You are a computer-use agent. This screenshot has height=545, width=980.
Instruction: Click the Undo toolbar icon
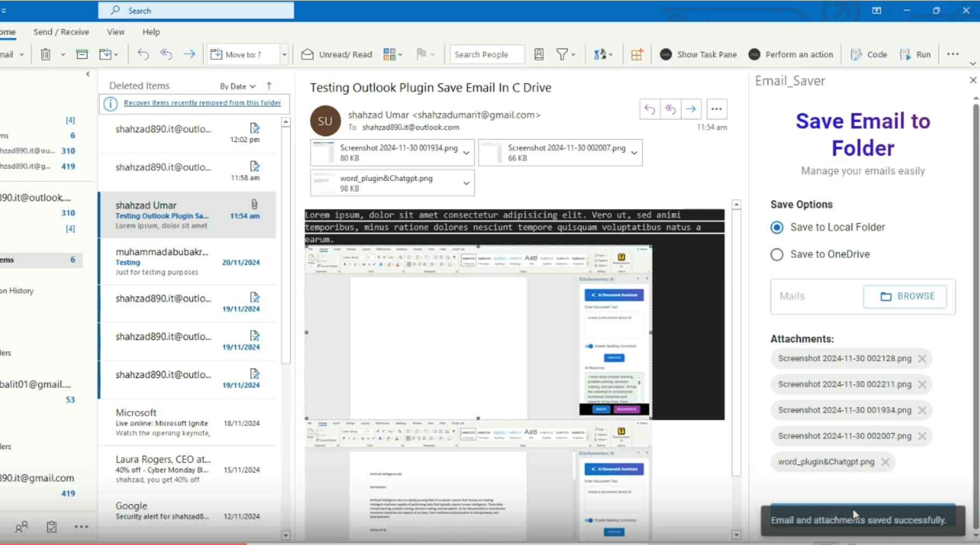point(143,54)
